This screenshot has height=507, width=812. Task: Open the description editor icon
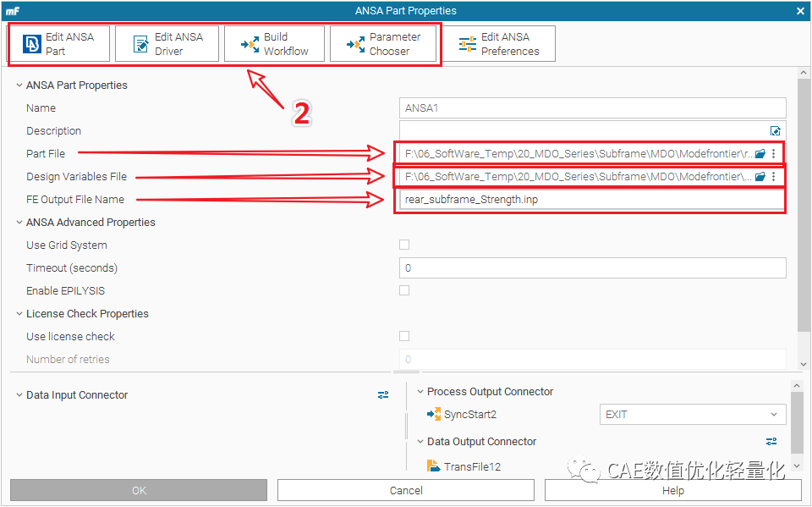pyautogui.click(x=776, y=131)
